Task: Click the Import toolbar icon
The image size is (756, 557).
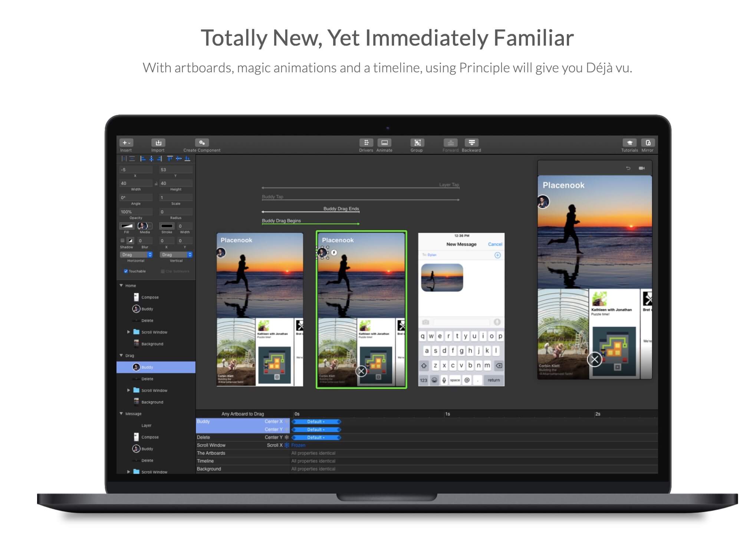Action: point(158,143)
